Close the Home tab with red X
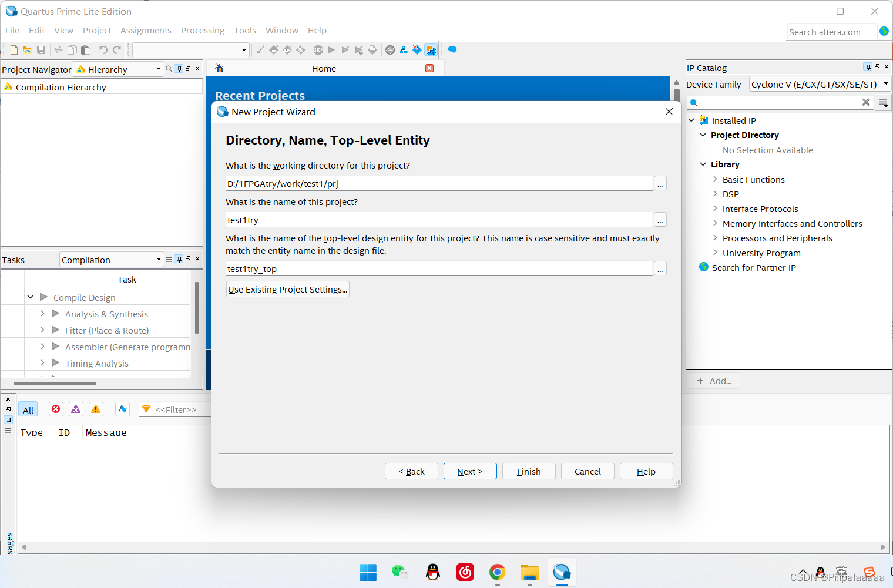 pos(429,68)
